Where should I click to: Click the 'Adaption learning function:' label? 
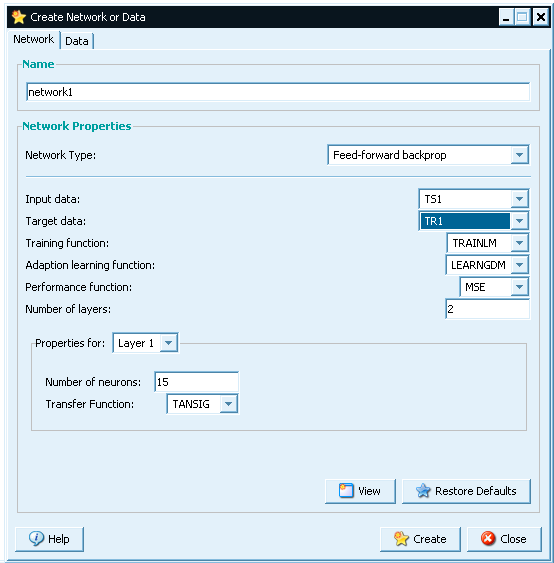(x=90, y=265)
